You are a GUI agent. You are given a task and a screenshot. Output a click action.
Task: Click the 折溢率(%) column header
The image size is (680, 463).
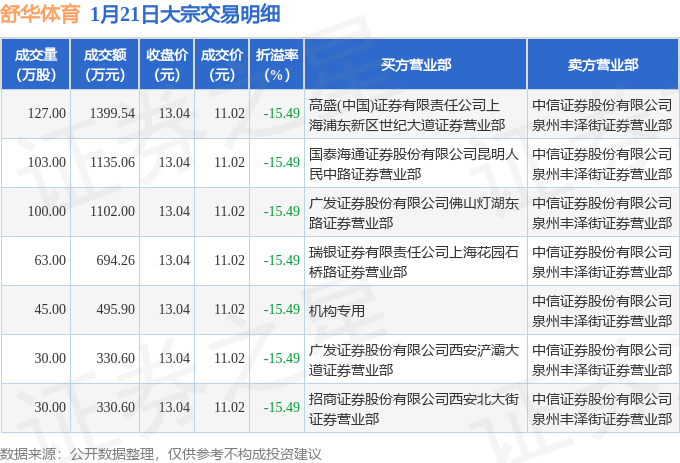(x=277, y=64)
